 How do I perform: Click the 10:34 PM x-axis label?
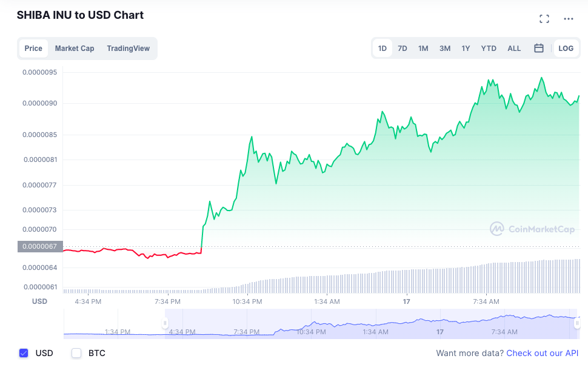[x=247, y=301]
